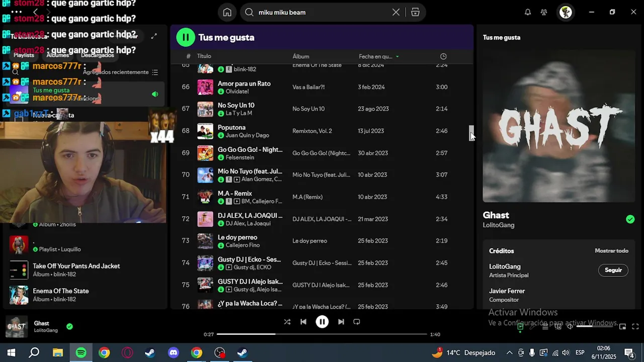The width and height of the screenshot is (644, 362).
Task: Open the Ghast album cover art
Action: pos(558,126)
